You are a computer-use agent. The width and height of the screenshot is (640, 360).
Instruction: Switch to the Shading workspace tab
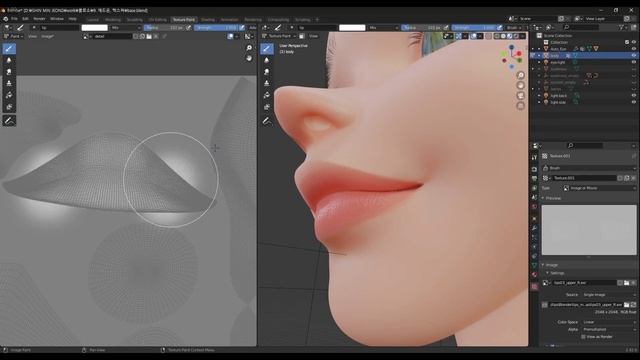coord(207,20)
